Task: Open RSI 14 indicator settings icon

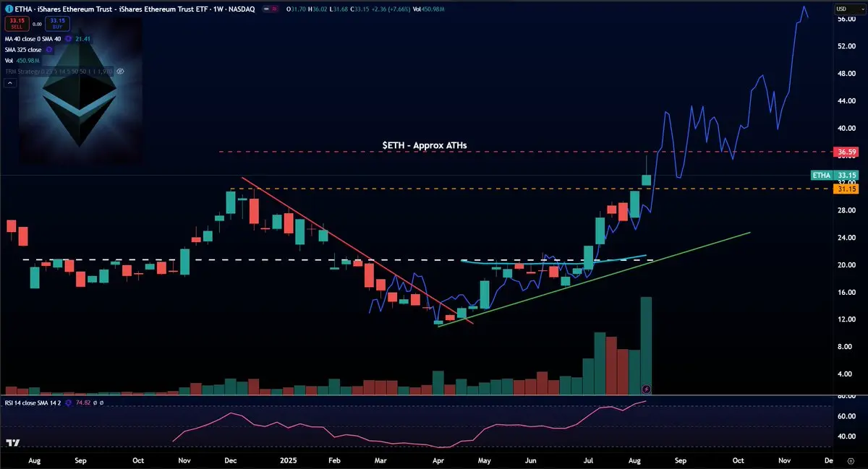Action: pos(69,403)
